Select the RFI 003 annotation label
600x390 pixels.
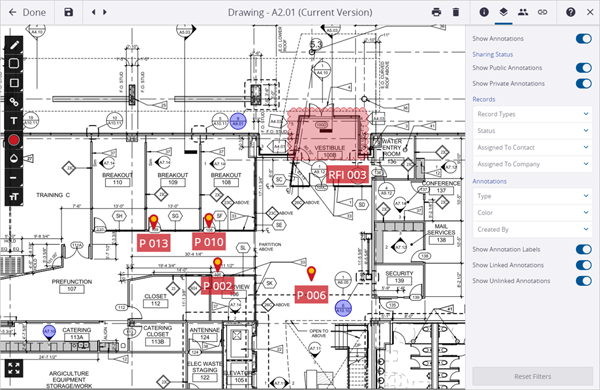pos(347,175)
